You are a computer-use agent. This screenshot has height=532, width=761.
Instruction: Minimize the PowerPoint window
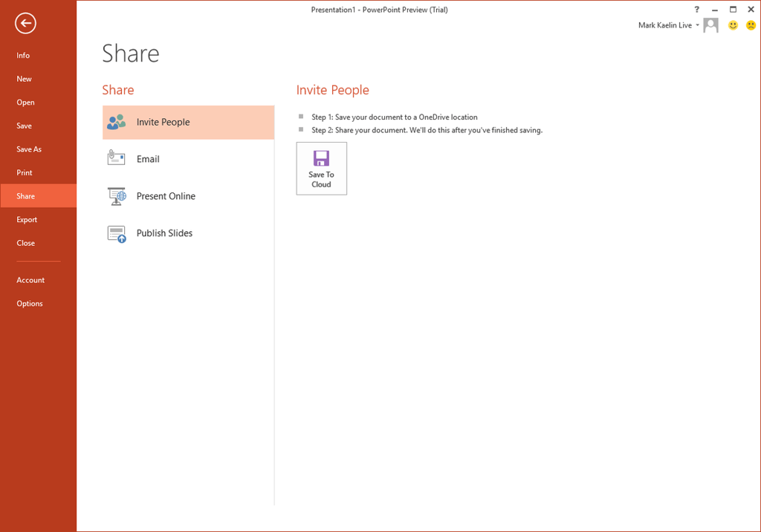click(715, 10)
